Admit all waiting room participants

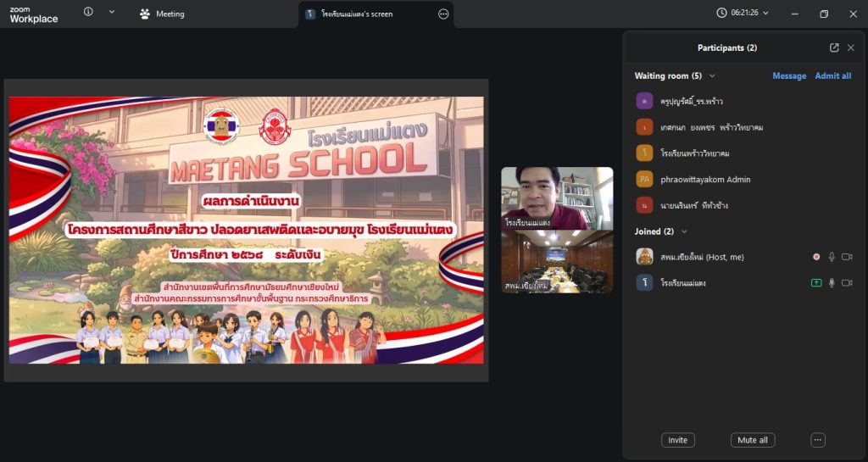click(x=833, y=75)
